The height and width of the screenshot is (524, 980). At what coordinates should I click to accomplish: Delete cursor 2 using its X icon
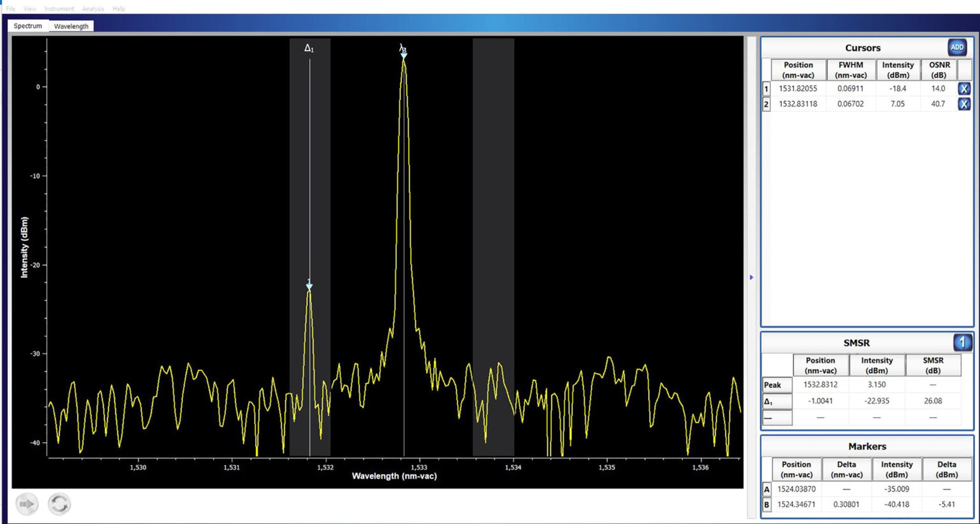tap(965, 104)
